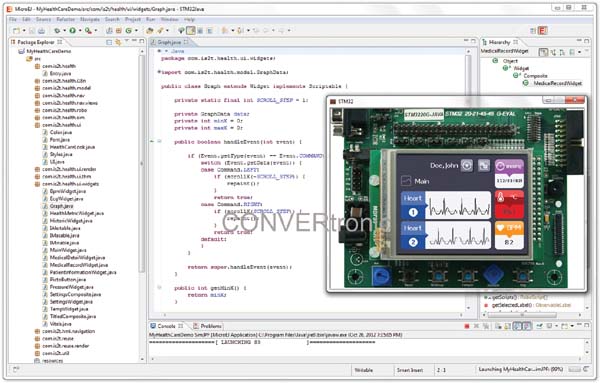This screenshot has height=383, width=600.
Task: Toggle Show Type Hierarchy button in Hierarchy
Action: pos(543,52)
